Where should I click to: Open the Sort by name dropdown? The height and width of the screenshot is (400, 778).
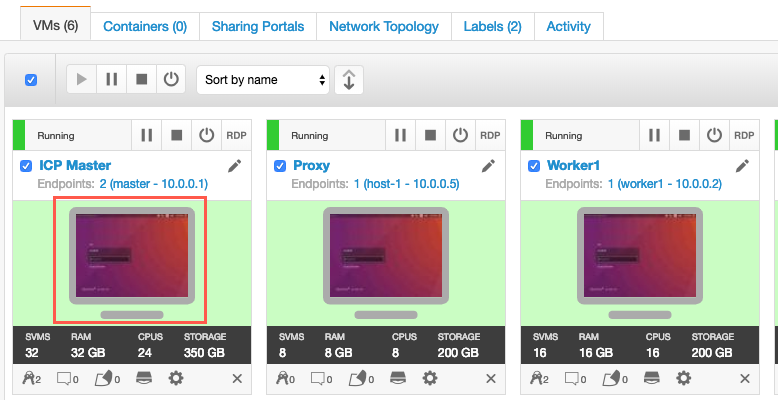point(263,80)
